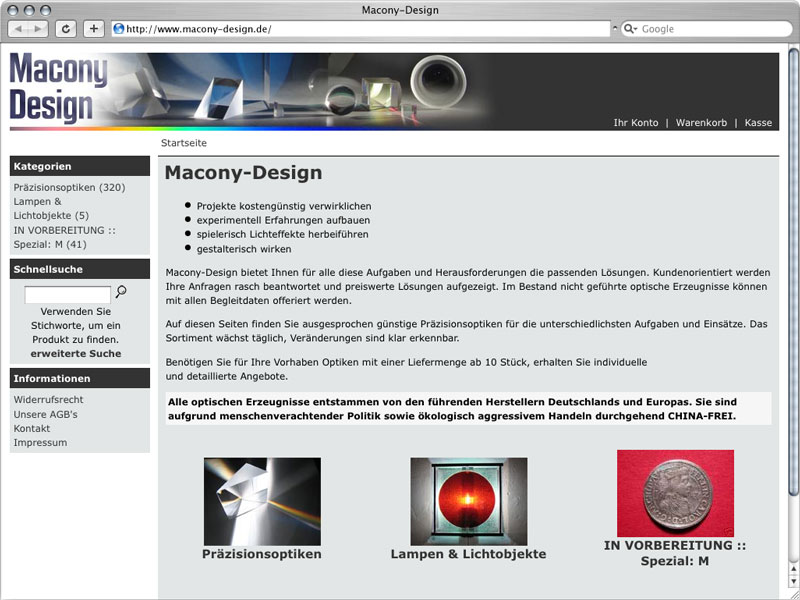Open Präzisionsoptiken (320) category in sidebar

[x=69, y=187]
